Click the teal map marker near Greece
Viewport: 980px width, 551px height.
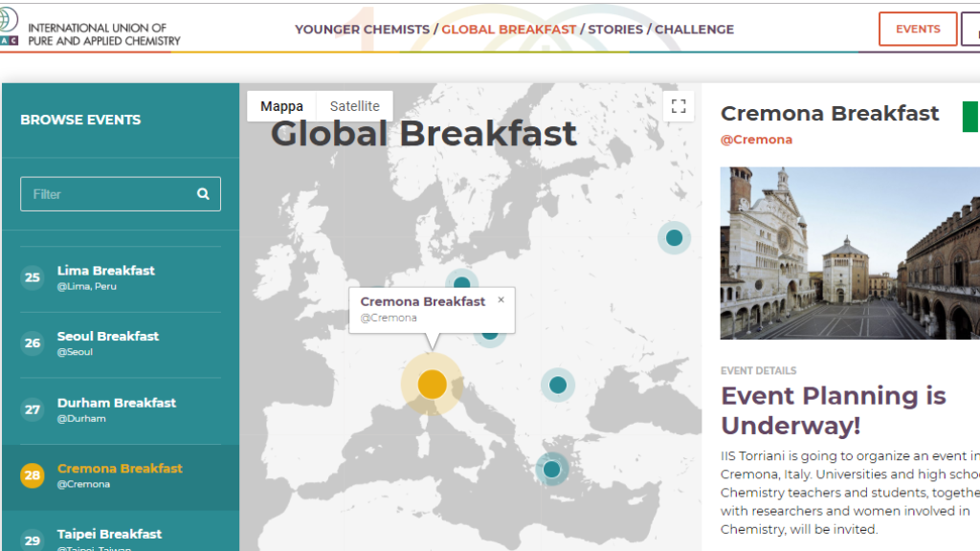click(551, 469)
